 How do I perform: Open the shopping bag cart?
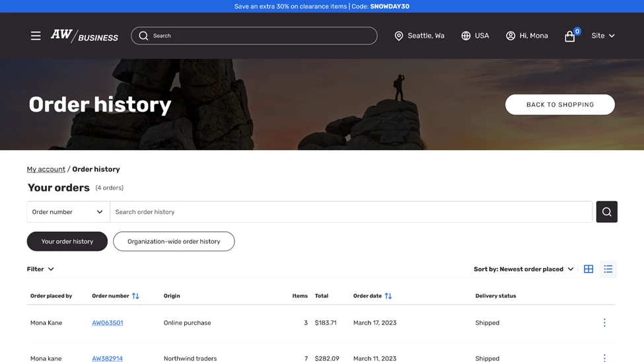[x=570, y=36]
